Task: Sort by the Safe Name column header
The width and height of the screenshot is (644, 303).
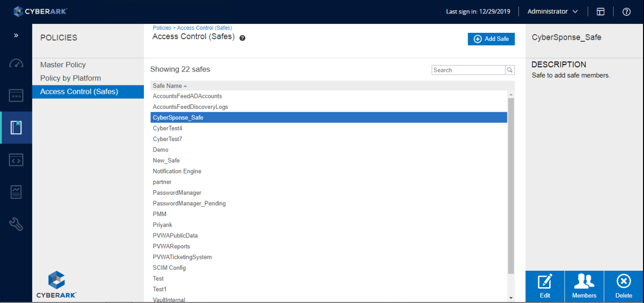Action: [170, 86]
